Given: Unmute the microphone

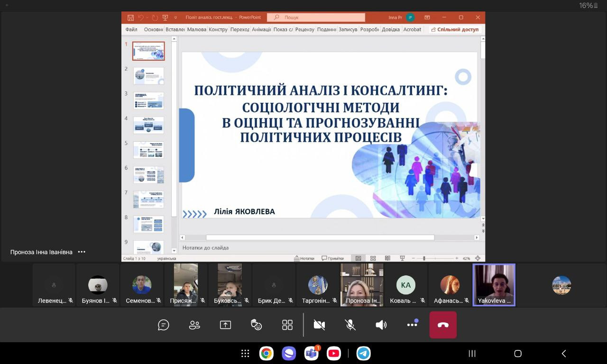Looking at the screenshot, I should pyautogui.click(x=350, y=325).
